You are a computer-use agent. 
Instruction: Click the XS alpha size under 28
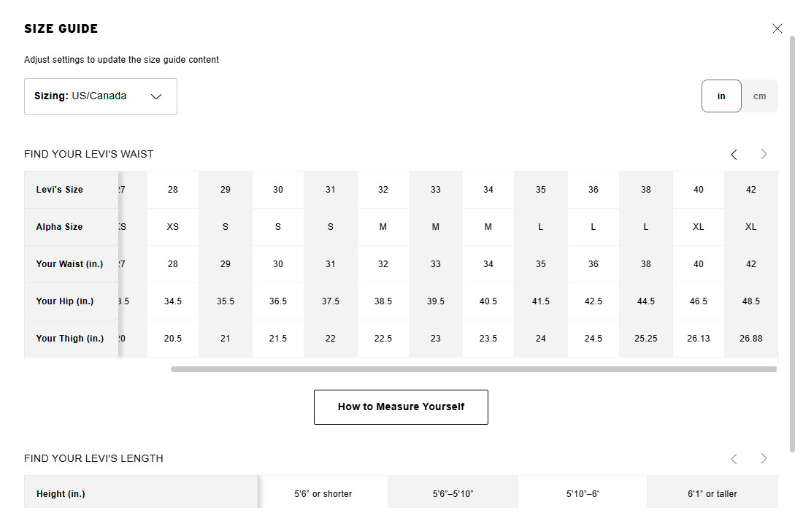tap(173, 227)
